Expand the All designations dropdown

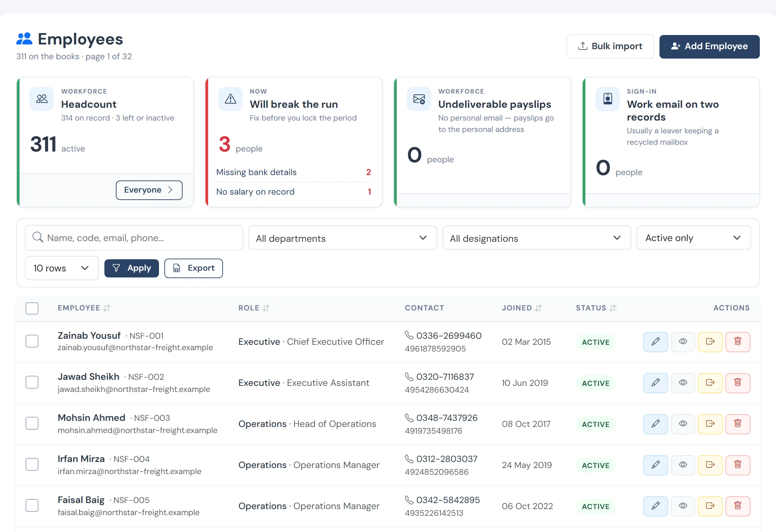click(x=537, y=238)
